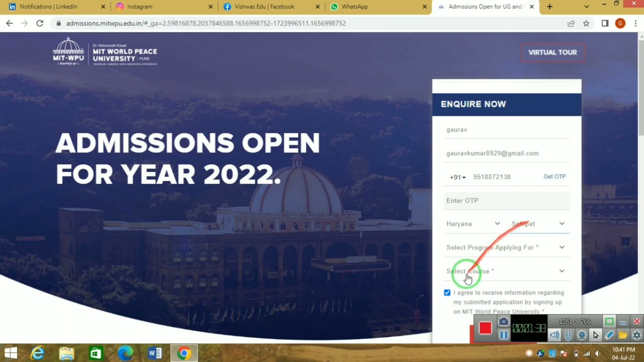
Task: Open the Action Center flag icon in tray
Action: tap(564, 353)
